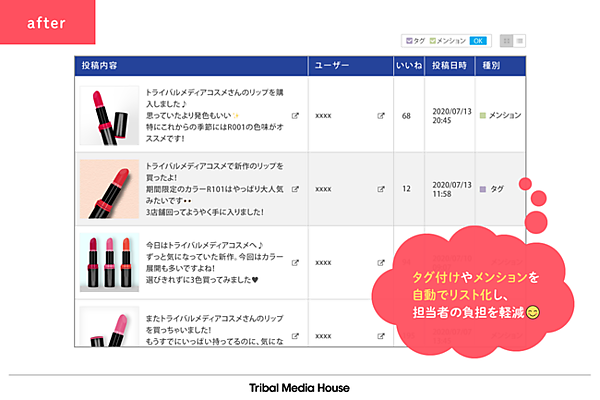Click the blue OK button
This screenshot has height=400, width=600.
478,41
